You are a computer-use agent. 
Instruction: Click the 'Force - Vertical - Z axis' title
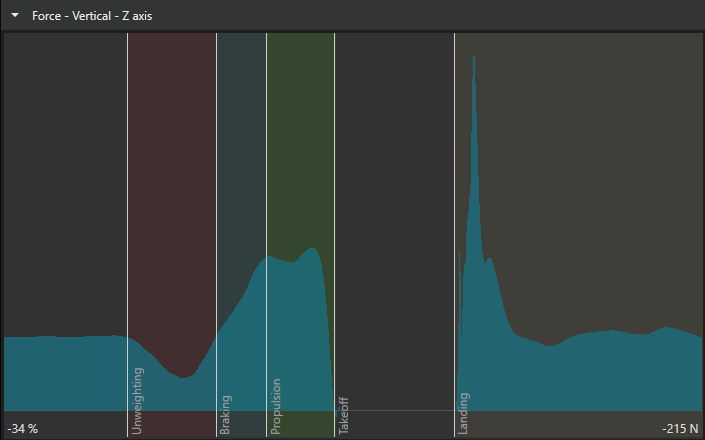coord(92,16)
